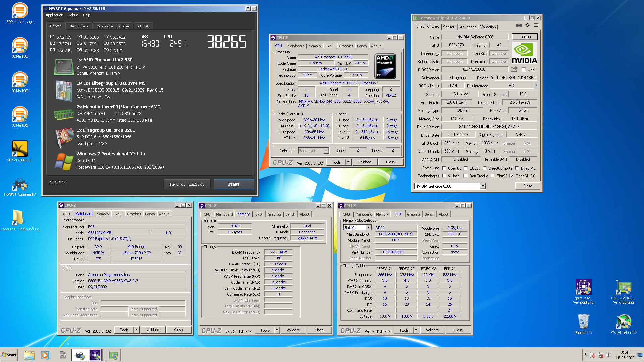Click GPU-Z refresh icon

527,25
